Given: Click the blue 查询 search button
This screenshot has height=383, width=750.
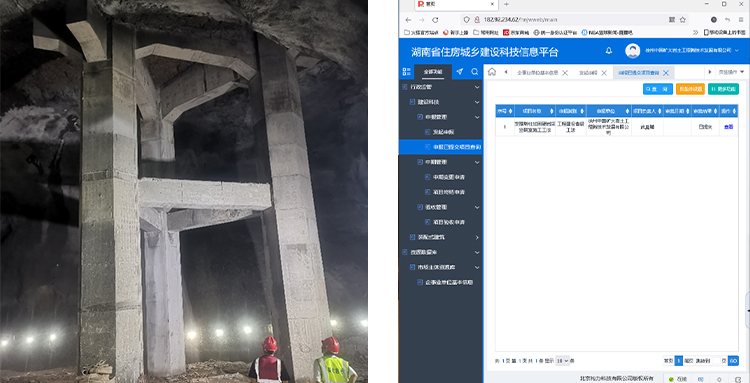Looking at the screenshot, I should (x=657, y=89).
